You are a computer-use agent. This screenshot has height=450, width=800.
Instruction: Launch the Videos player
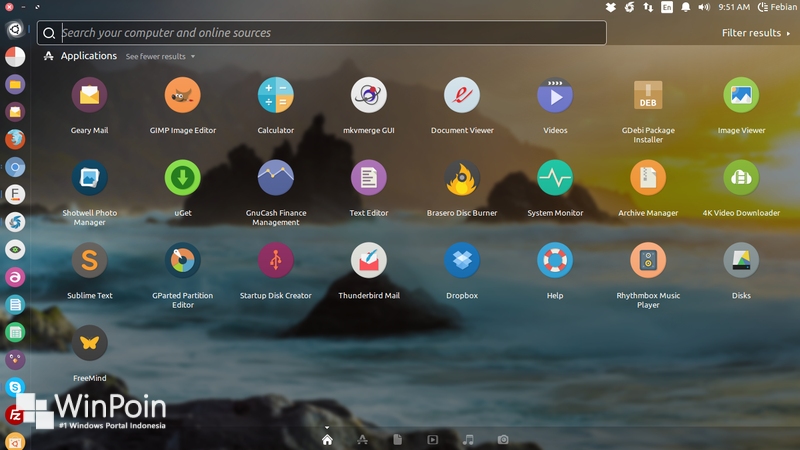coord(555,95)
